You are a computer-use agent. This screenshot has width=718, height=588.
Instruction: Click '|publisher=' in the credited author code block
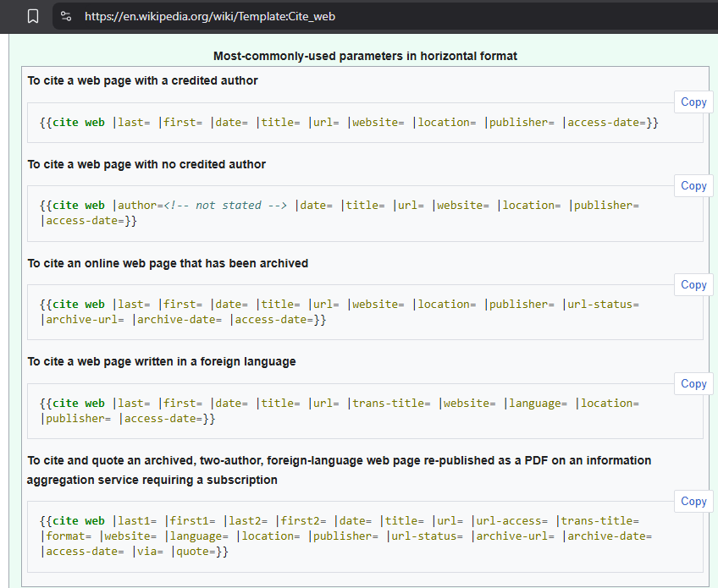pos(519,123)
